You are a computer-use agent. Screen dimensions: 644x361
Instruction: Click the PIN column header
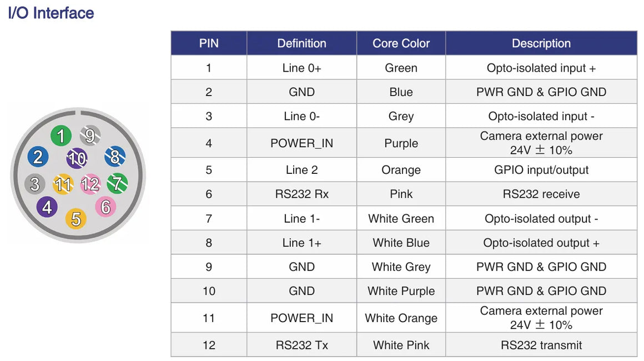[x=209, y=43]
